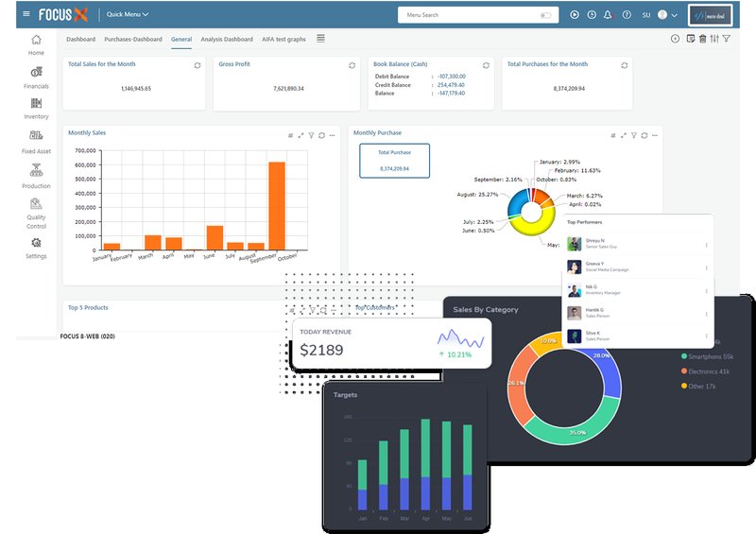756x534 pixels.
Task: Click the filter icon on Monthly Sales chart
Action: (x=311, y=135)
